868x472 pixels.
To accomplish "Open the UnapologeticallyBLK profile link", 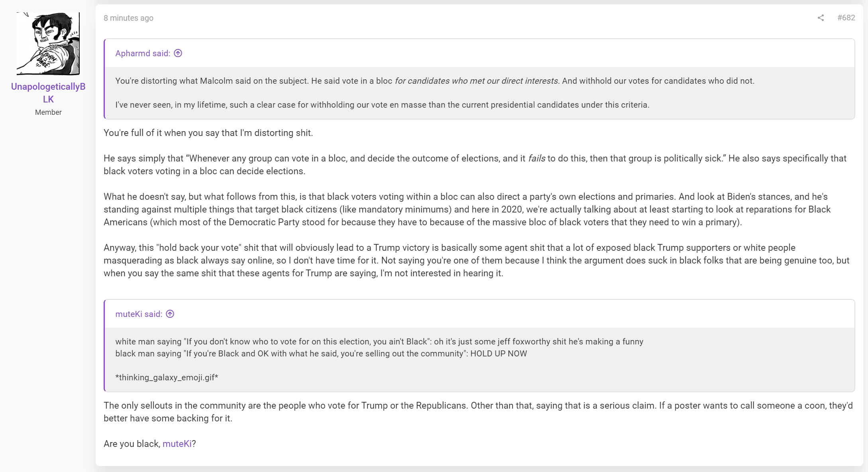I will pyautogui.click(x=48, y=93).
